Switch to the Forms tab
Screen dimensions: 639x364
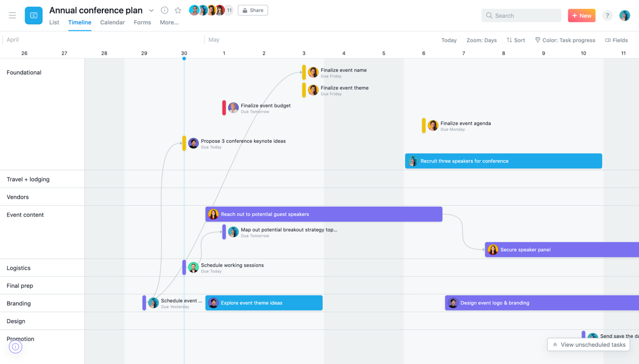pyautogui.click(x=142, y=22)
